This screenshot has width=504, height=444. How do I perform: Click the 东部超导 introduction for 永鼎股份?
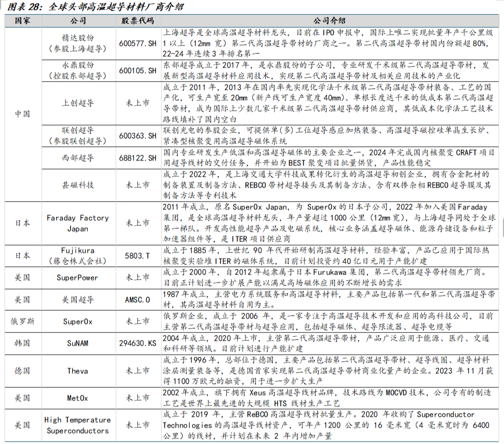coord(326,70)
